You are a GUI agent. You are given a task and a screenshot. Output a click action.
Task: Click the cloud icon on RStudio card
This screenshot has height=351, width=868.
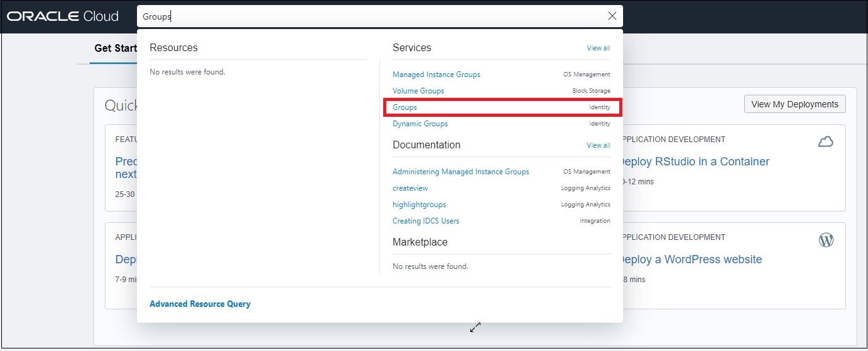point(825,142)
